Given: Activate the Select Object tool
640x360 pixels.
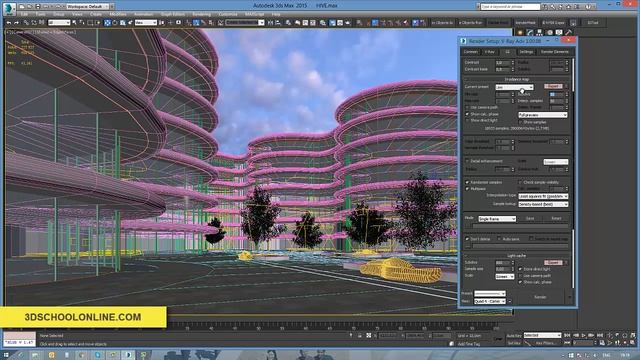Looking at the screenshot, I should tap(74, 22).
